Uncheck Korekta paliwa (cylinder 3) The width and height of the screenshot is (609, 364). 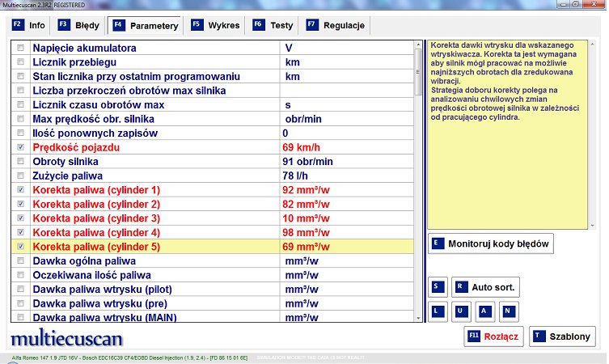point(21,218)
